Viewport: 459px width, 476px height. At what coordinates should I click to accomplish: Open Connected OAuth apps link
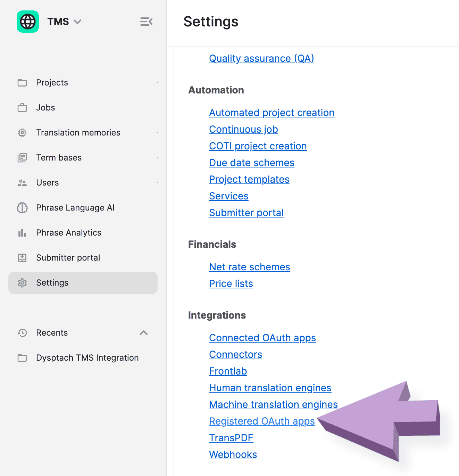coord(262,338)
